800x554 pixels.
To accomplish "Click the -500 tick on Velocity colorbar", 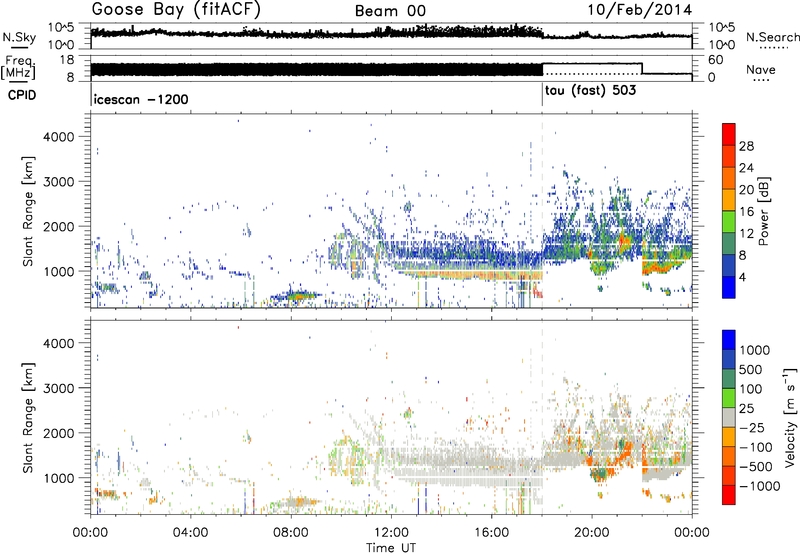I will [756, 466].
